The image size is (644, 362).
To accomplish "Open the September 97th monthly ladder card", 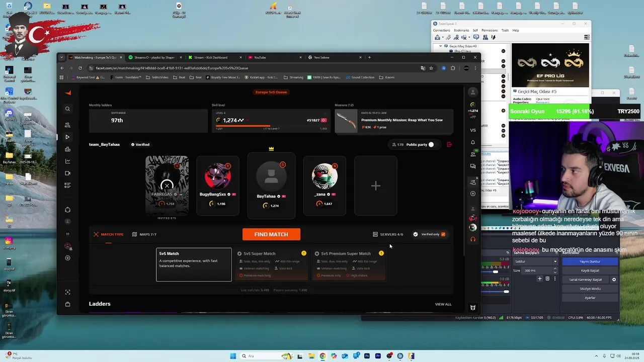I will (148, 121).
